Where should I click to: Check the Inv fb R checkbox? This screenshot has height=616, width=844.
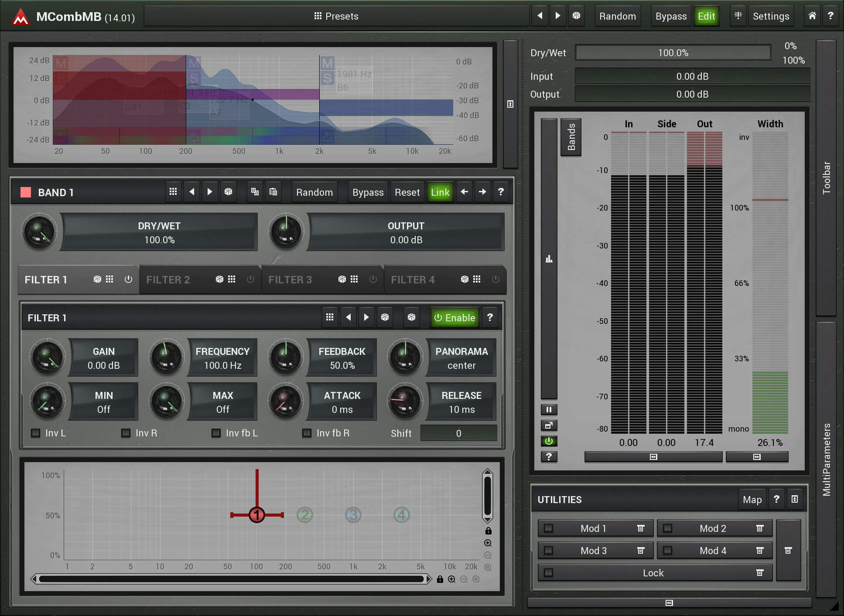307,433
